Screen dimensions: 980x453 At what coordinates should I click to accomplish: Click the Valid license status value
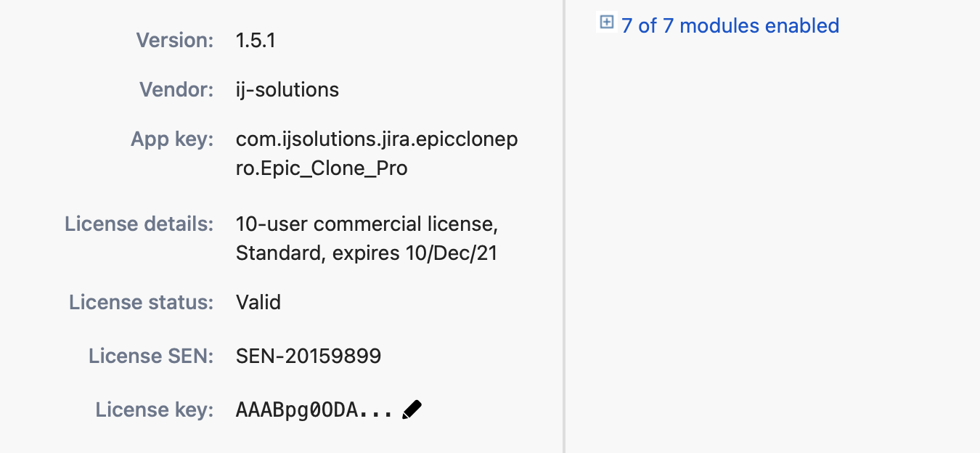click(258, 302)
